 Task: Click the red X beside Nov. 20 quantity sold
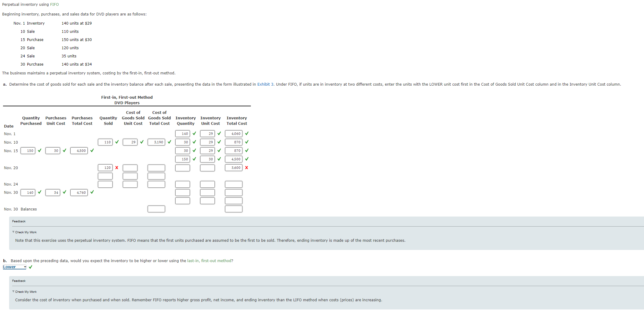(116, 168)
